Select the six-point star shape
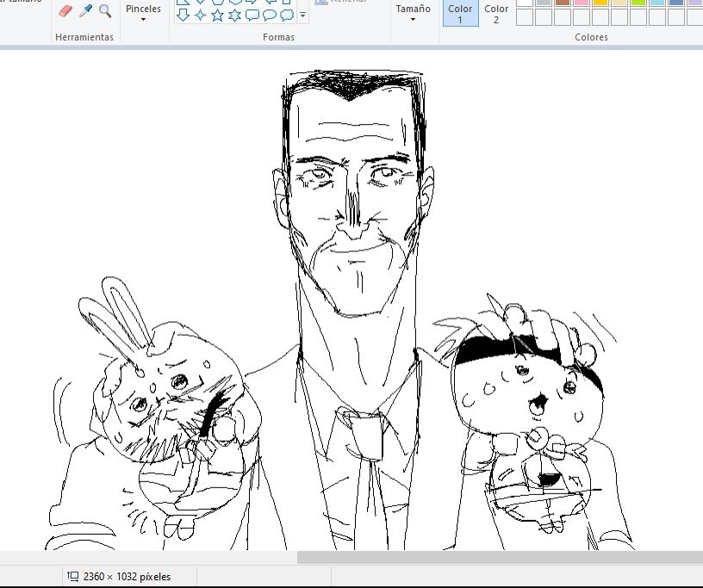 234,15
